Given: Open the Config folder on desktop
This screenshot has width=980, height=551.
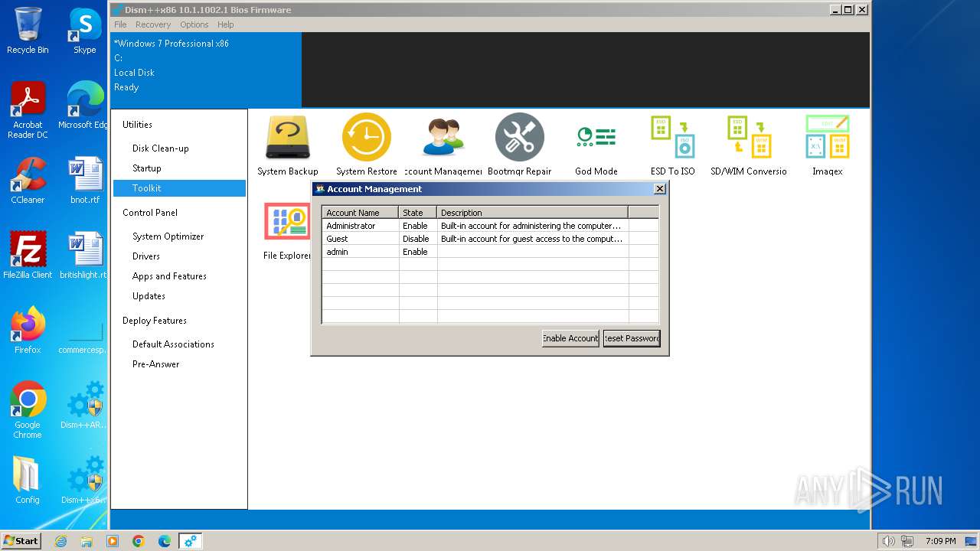Looking at the screenshot, I should [x=28, y=481].
